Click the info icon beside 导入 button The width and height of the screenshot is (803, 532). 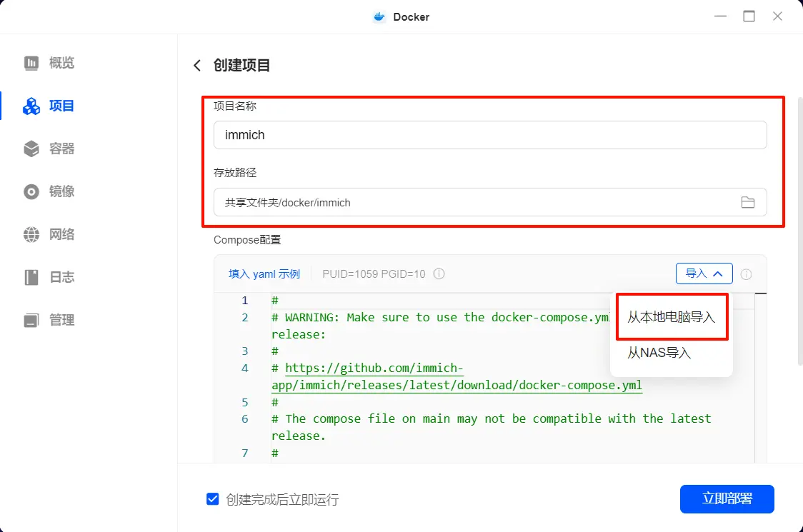pyautogui.click(x=746, y=273)
